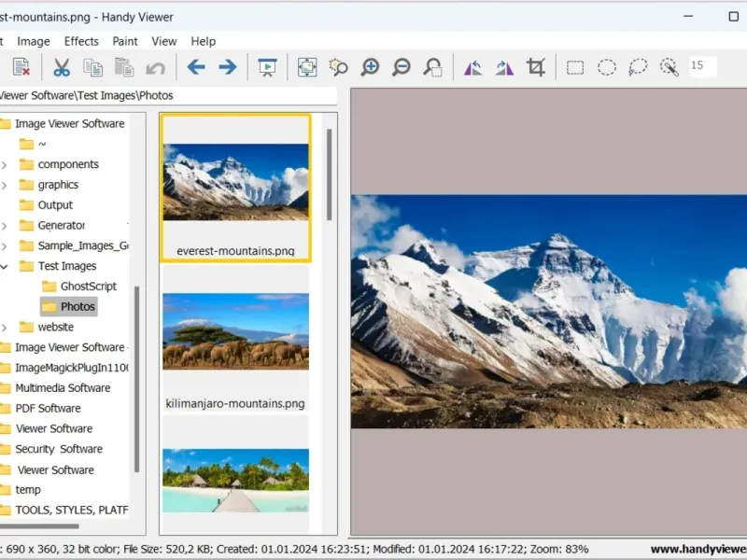This screenshot has height=560, width=747.
Task: Click the zoom out magnifier icon
Action: pos(401,67)
